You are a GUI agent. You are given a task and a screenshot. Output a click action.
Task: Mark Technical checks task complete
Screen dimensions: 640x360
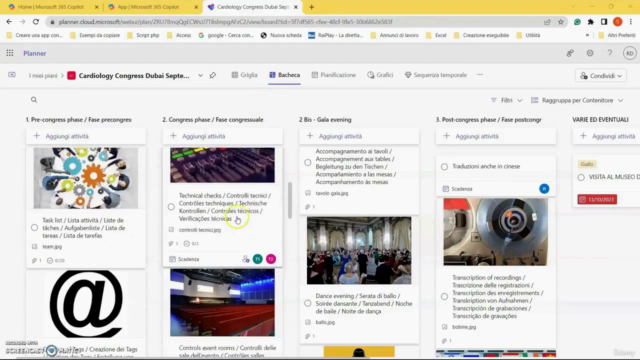click(x=171, y=207)
